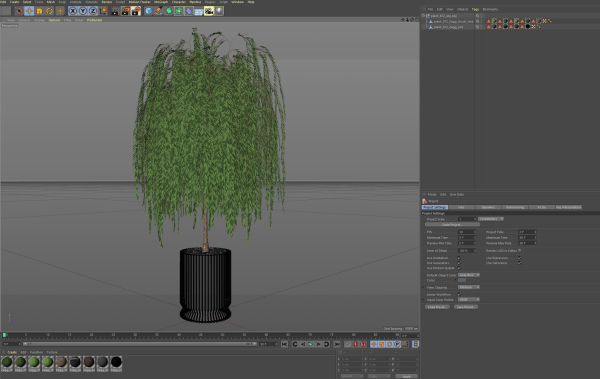Toggle the X axis lock
Viewport: 600px width, 379px height.
tap(73, 11)
